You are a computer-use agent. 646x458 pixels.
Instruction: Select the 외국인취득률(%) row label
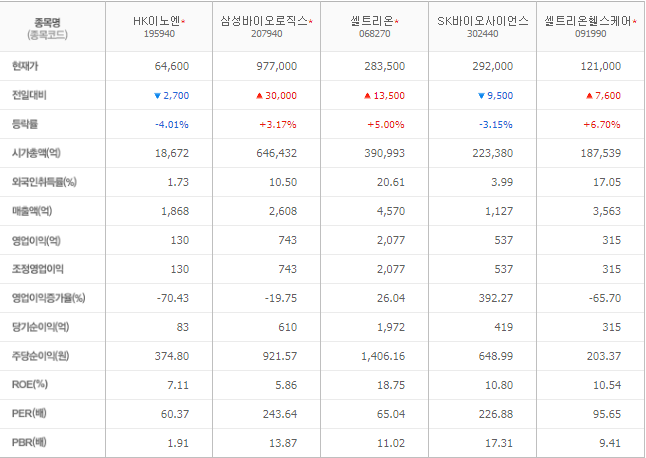click(44, 182)
